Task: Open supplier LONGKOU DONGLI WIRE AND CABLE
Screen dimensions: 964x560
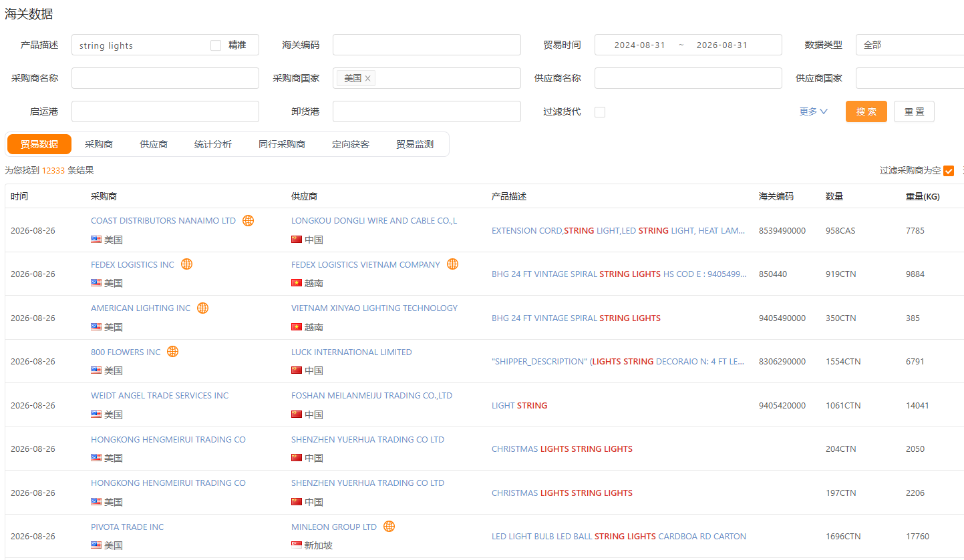Action: tap(374, 220)
